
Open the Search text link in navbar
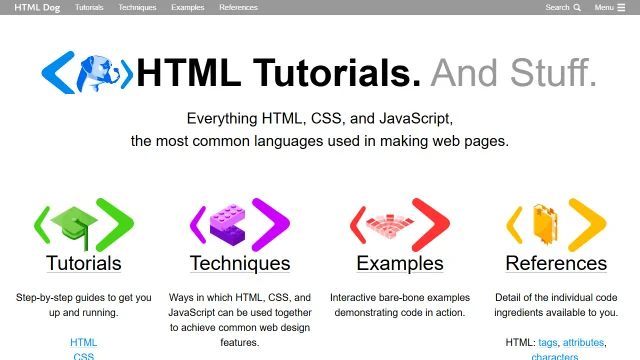[557, 7]
